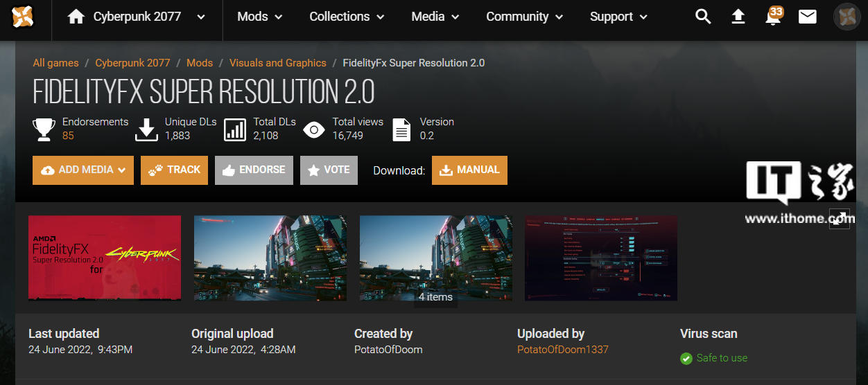
Task: Click the version number 0.2
Action: [x=427, y=136]
